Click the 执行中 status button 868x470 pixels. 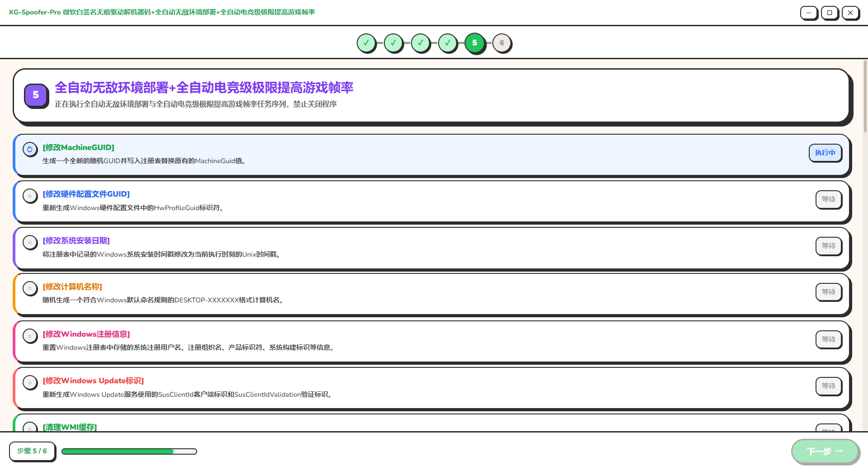tap(825, 153)
